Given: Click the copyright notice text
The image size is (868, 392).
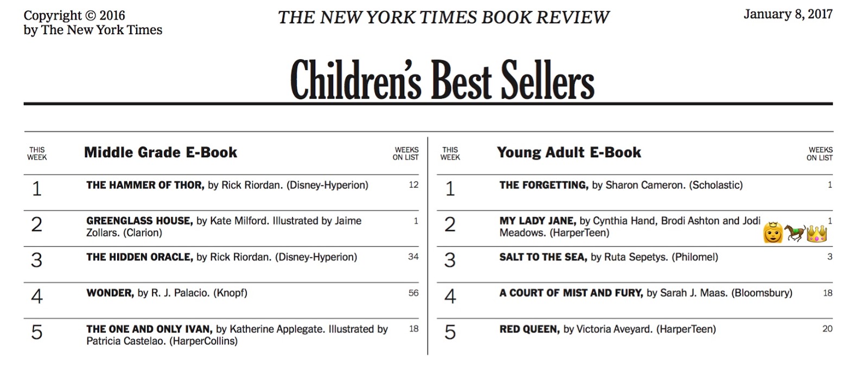Looking at the screenshot, I should pos(93,23).
